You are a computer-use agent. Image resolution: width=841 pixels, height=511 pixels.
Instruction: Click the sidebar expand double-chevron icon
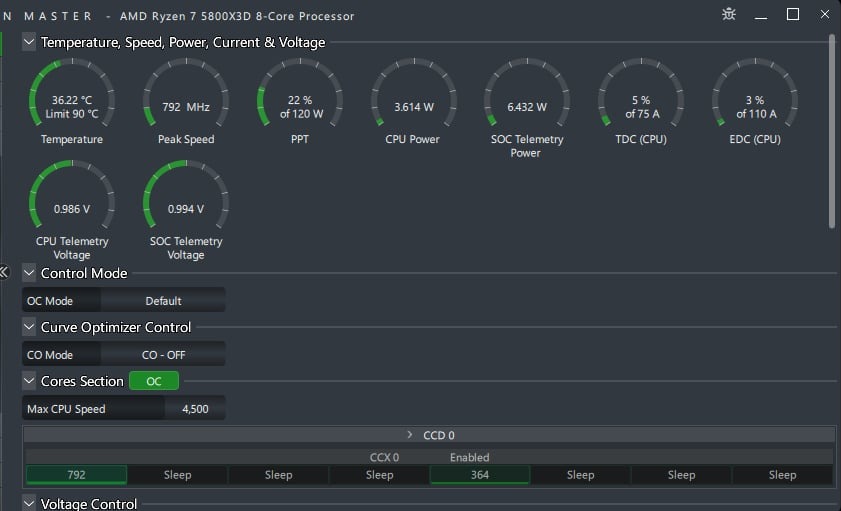(x=4, y=272)
